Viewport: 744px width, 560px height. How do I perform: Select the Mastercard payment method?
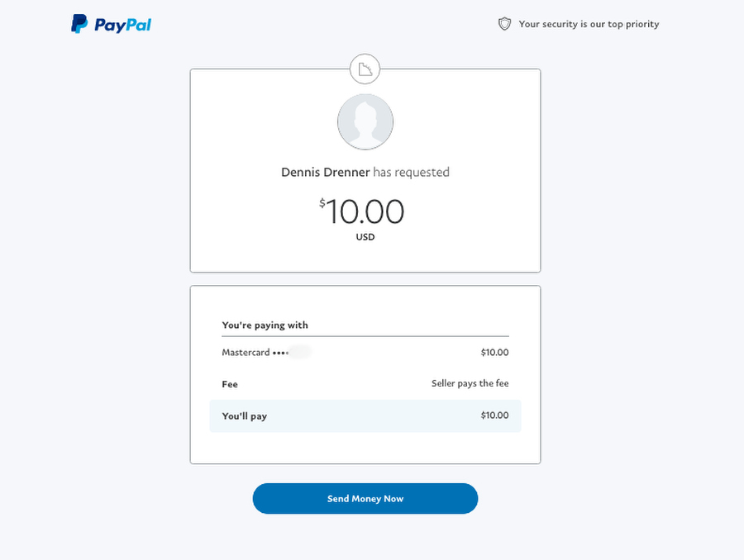coord(365,353)
